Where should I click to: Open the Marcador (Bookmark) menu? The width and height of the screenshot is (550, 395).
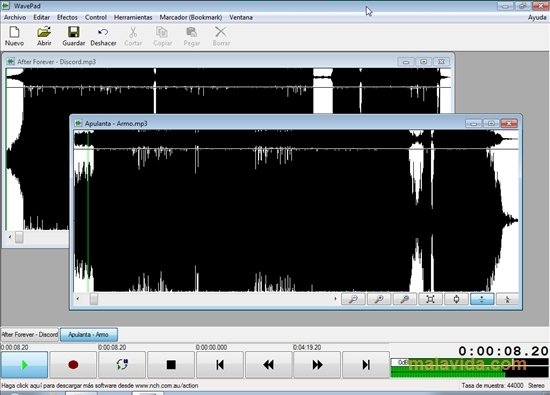(191, 17)
